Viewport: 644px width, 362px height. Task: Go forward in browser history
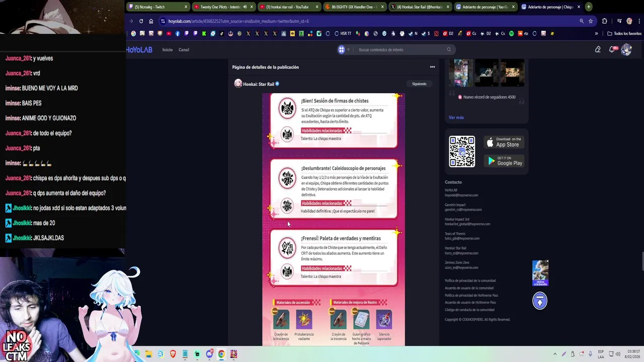click(x=131, y=21)
